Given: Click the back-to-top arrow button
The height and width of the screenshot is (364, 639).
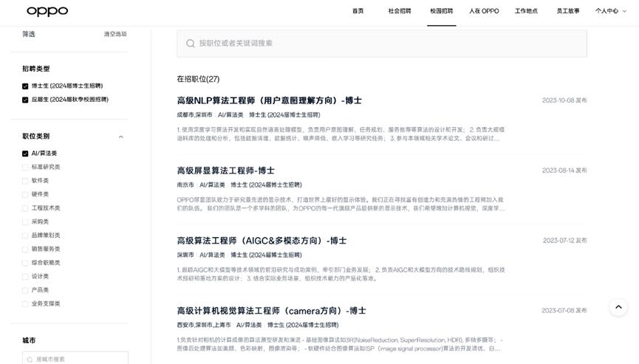Looking at the screenshot, I should click(618, 307).
